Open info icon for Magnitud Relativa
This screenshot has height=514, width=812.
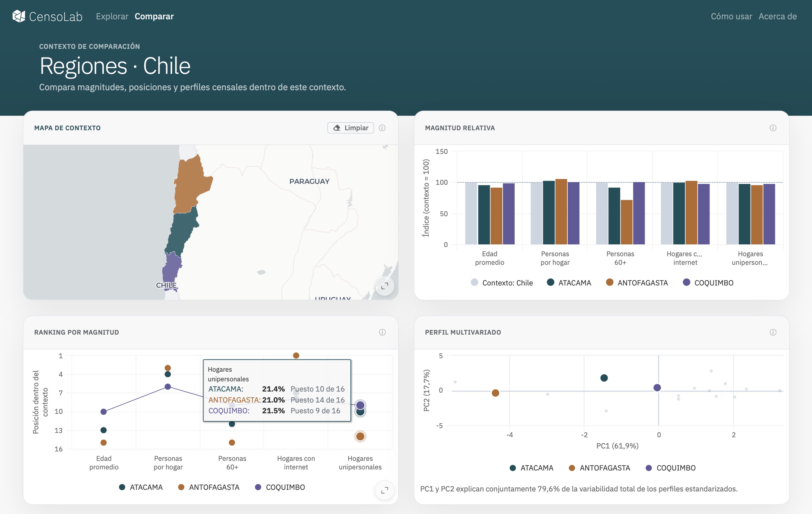pyautogui.click(x=773, y=128)
